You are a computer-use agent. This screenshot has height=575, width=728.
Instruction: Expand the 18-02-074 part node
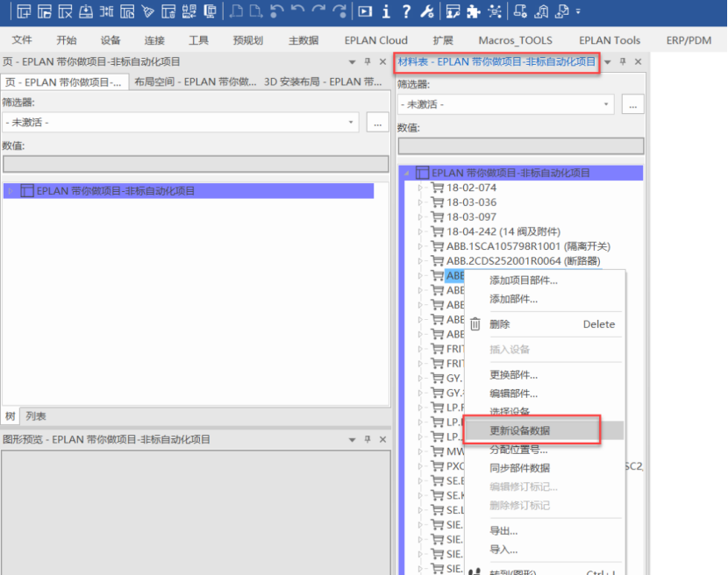420,188
